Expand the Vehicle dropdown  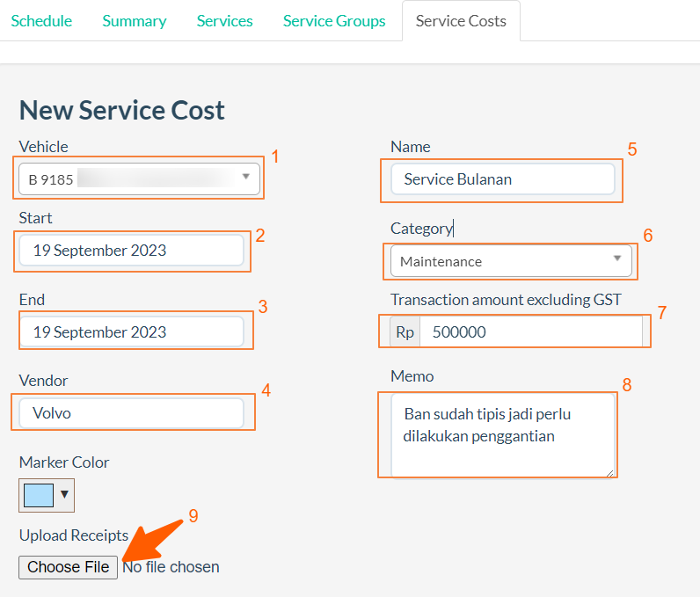(x=139, y=178)
